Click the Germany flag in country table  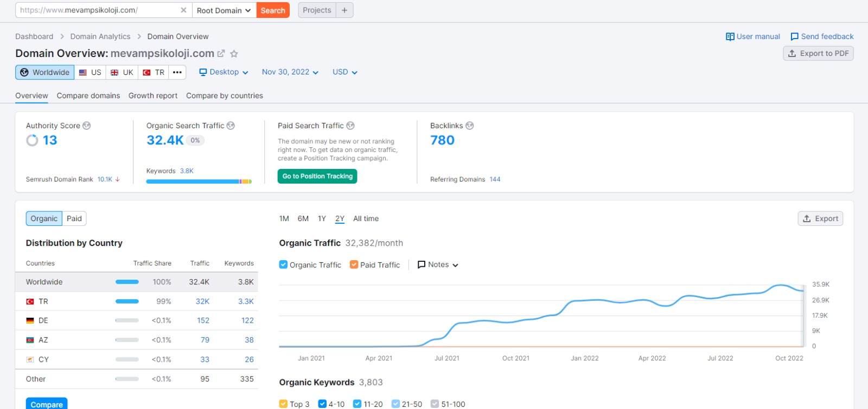[x=30, y=320]
